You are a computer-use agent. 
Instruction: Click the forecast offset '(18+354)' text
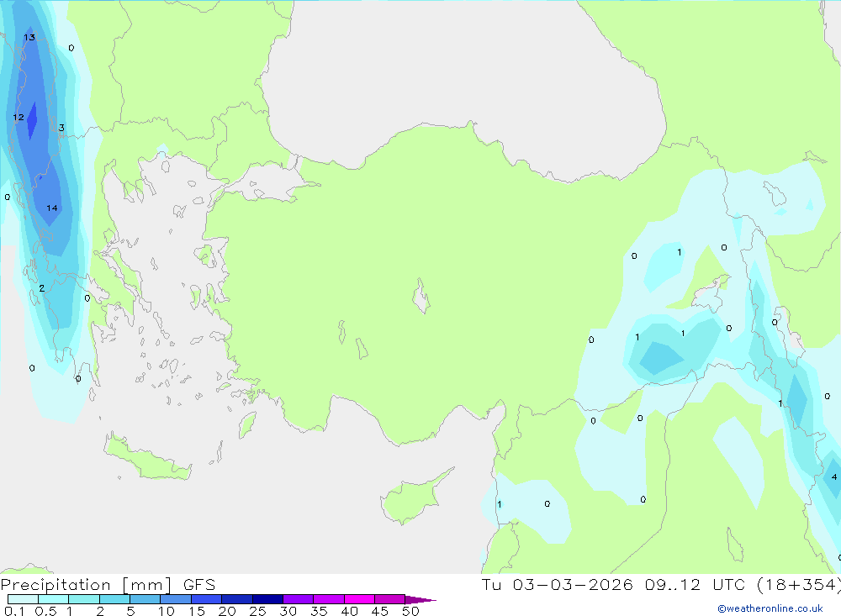coord(799,585)
